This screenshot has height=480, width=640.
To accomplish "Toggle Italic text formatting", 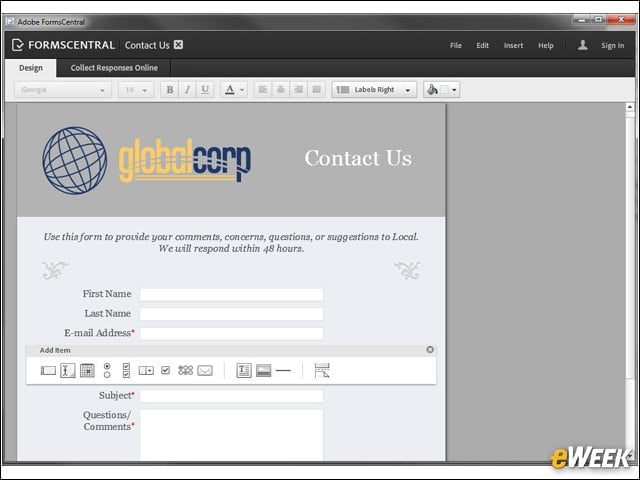I will pos(187,90).
